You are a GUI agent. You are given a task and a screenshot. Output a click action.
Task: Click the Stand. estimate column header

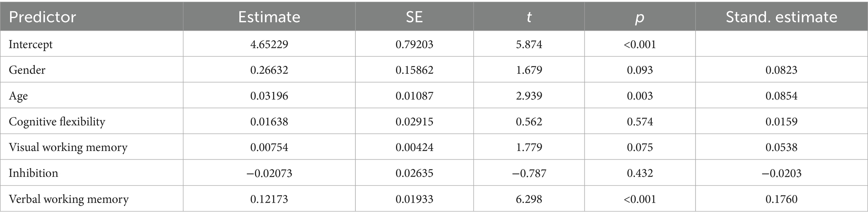point(781,17)
